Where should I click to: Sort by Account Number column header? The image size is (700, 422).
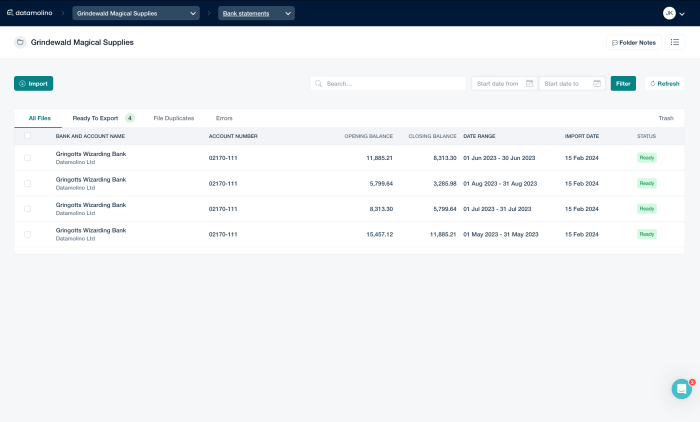coord(233,136)
